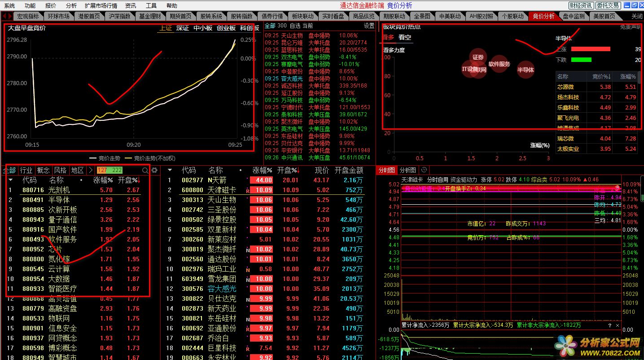
Task: Click the right arrow after 地区 tab
Action: click(x=90, y=171)
